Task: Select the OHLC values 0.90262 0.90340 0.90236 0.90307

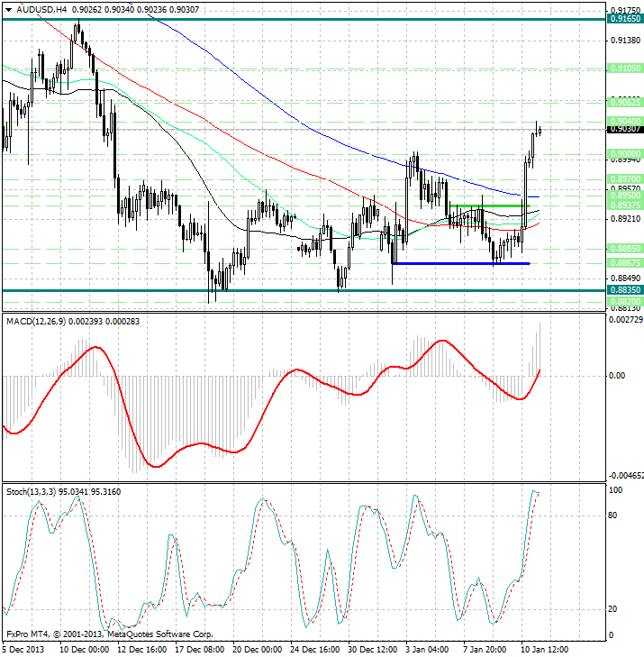Action: click(x=136, y=9)
